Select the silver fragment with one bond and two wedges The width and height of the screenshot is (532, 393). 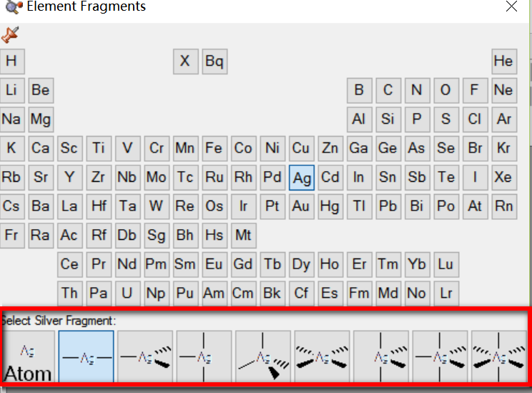[145, 356]
